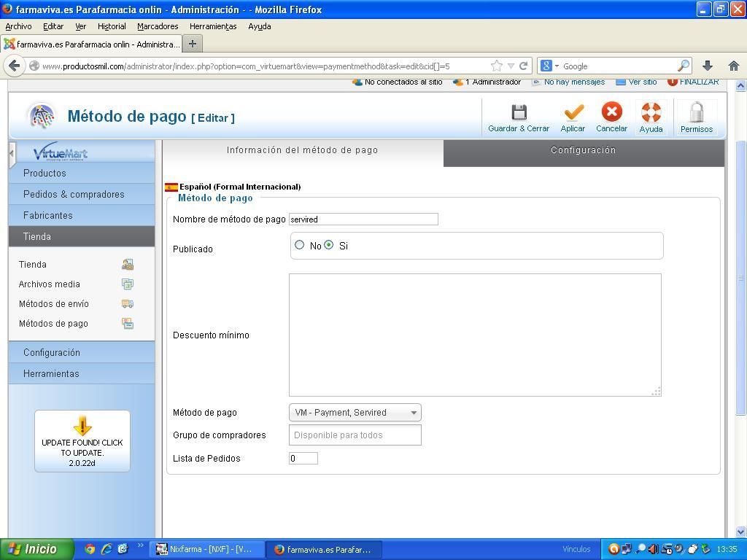Click the Métodos de pago card icon
This screenshot has height=560, width=747.
(127, 324)
